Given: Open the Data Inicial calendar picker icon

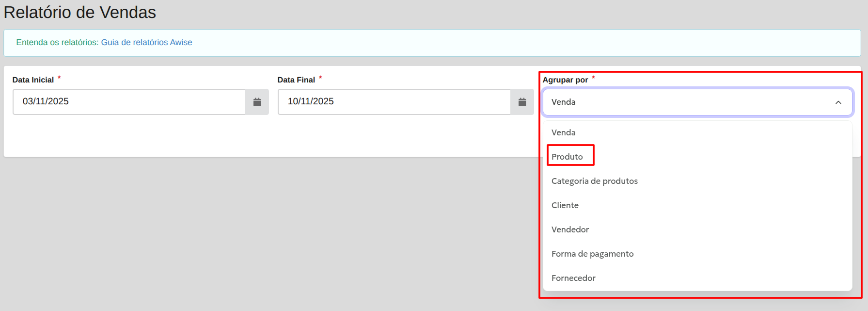Looking at the screenshot, I should click(257, 102).
